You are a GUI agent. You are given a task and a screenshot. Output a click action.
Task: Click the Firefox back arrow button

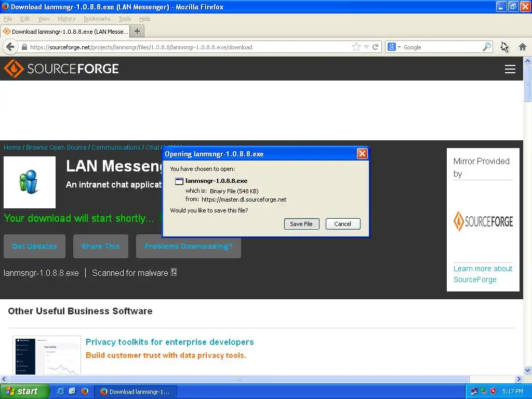click(10, 47)
